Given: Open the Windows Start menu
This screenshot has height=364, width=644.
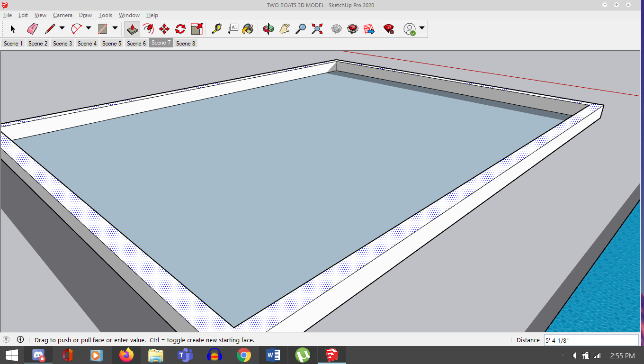Looking at the screenshot, I should point(11,355).
